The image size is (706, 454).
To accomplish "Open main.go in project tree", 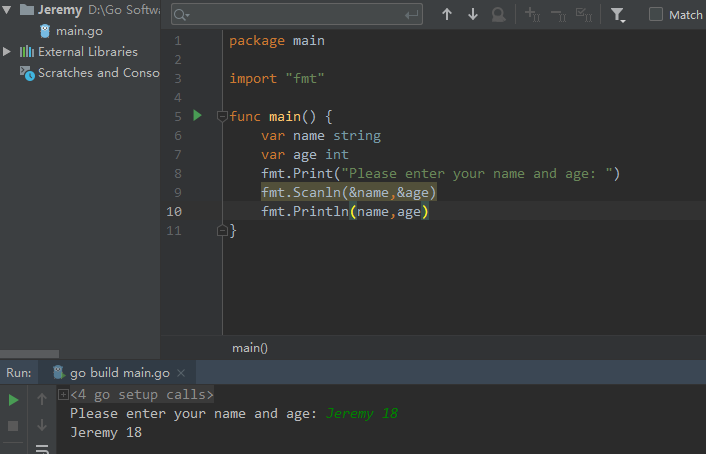I will coord(79,31).
